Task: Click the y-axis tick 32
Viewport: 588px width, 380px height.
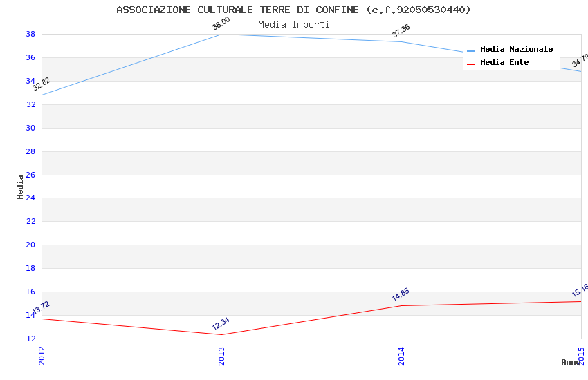Action: [30, 104]
